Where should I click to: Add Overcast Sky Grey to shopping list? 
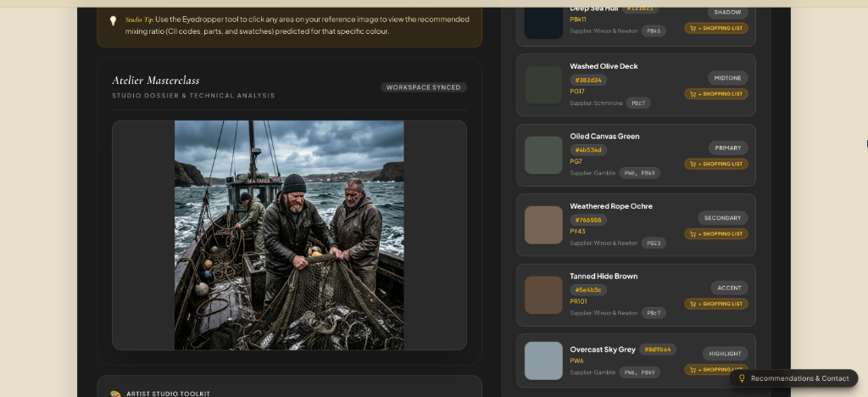[x=715, y=369]
